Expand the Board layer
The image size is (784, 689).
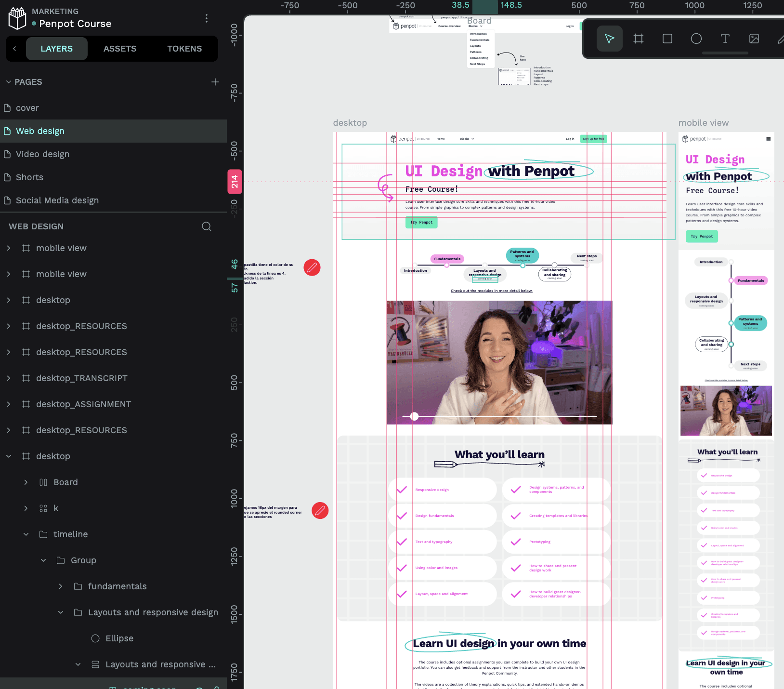tap(26, 482)
